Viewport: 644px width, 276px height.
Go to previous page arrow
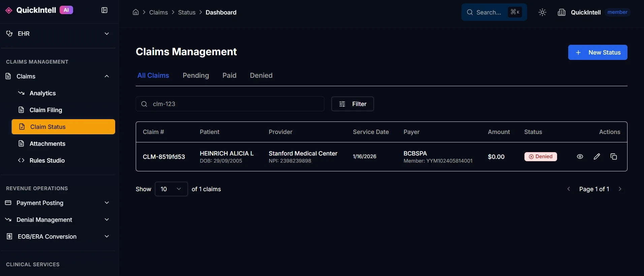[x=569, y=189]
